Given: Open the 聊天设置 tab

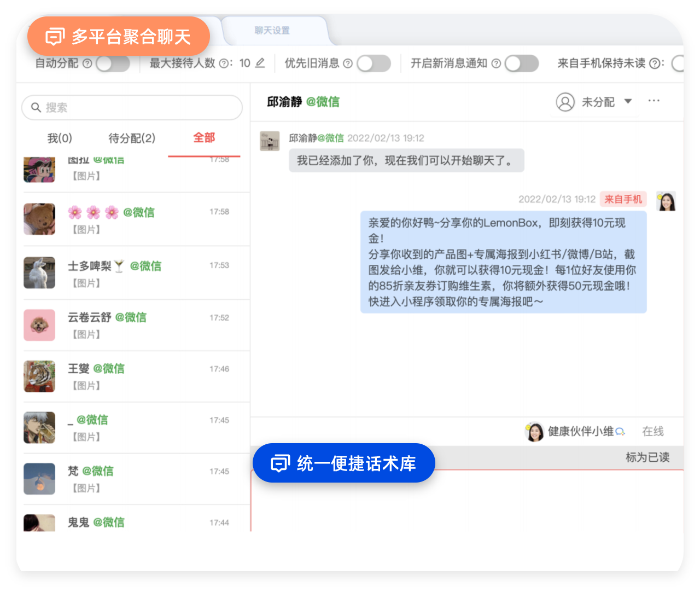Looking at the screenshot, I should tap(272, 31).
